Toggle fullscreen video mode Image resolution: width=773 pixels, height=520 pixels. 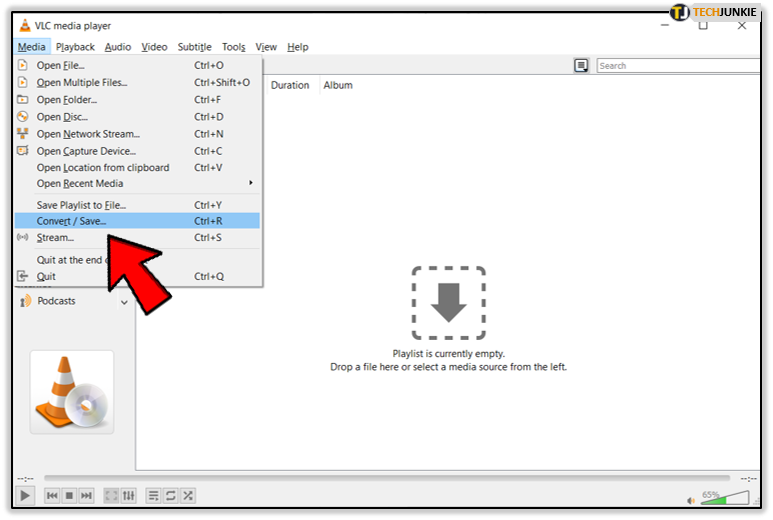[111, 496]
